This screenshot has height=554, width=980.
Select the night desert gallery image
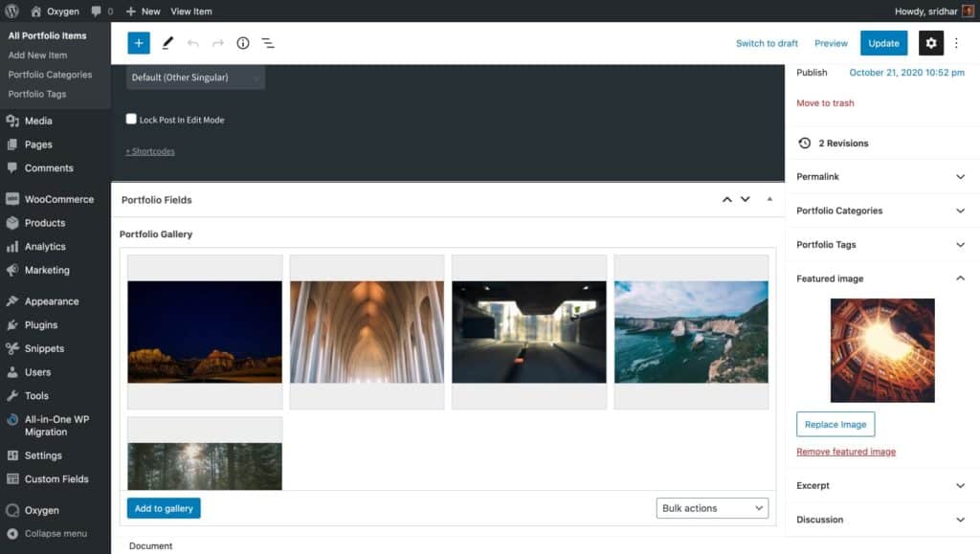tap(205, 332)
